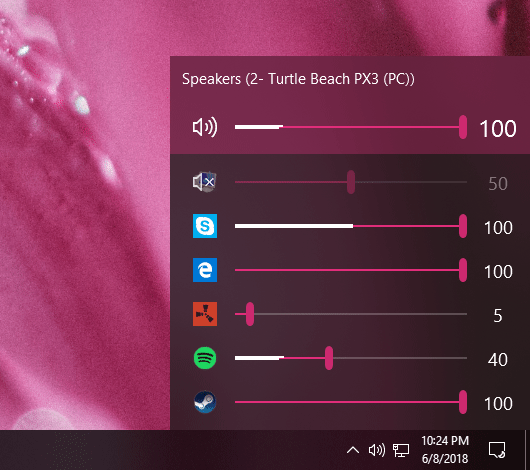
Task: Click the Speakers master volume slider handle
Action: click(463, 127)
